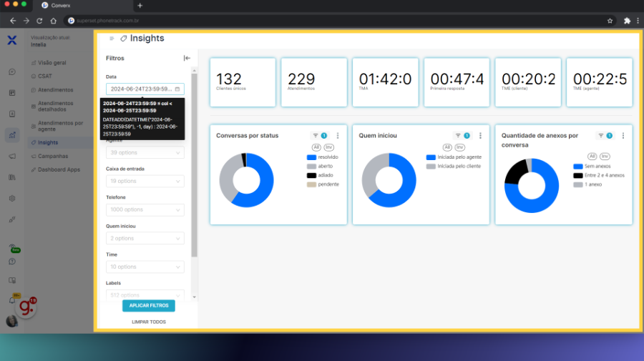The width and height of the screenshot is (644, 361).
Task: Go to Atendimentos por agente page
Action: pos(60,126)
